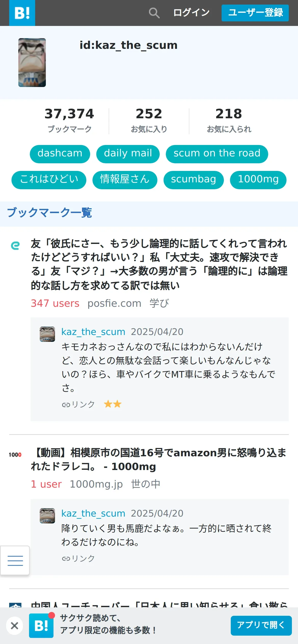The image size is (298, 644).
Task: Click the ログイン menu item
Action: 191,13
